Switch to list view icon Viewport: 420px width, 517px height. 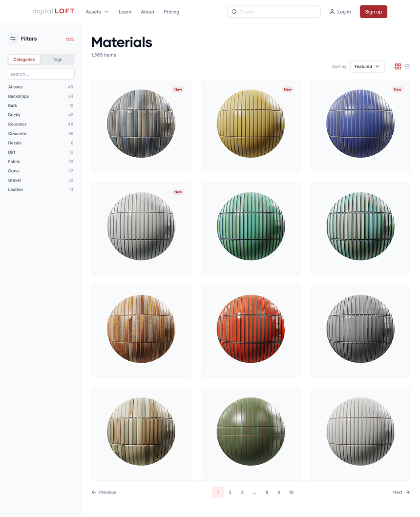pyautogui.click(x=407, y=66)
